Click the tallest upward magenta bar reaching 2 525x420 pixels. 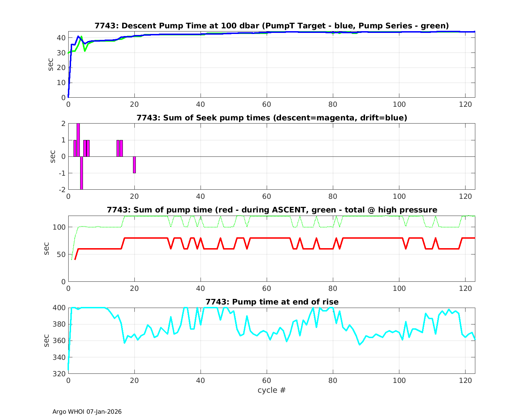click(x=78, y=140)
